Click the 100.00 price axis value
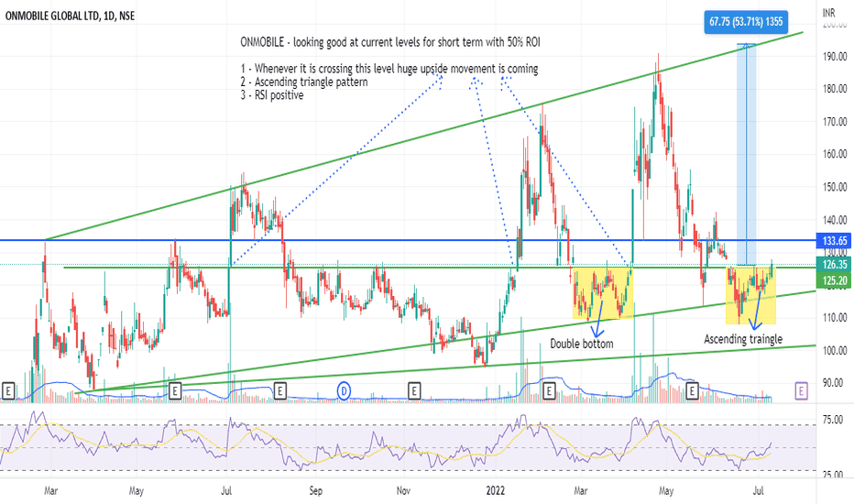Viewport: 854px width, 504px height. pos(835,350)
